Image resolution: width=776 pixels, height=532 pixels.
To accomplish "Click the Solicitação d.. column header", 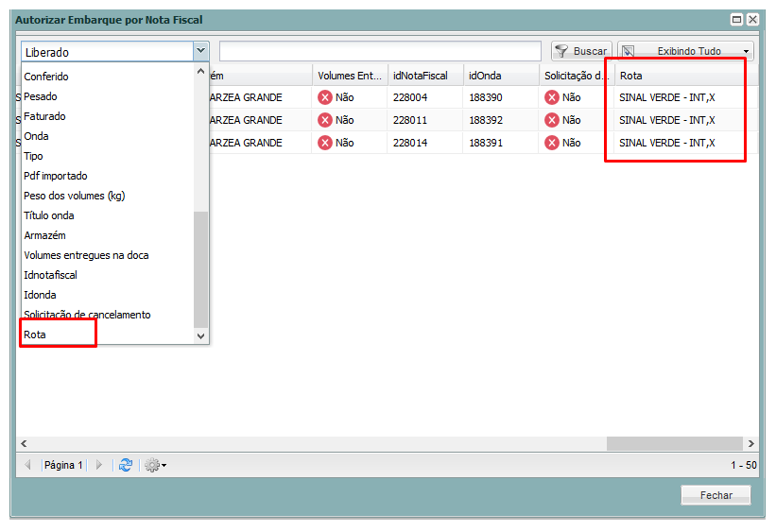I will tap(577, 76).
